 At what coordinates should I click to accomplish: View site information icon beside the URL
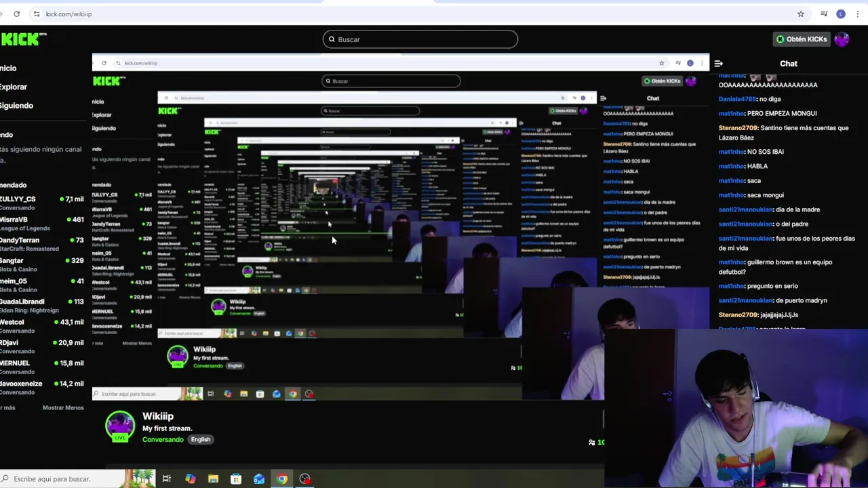pos(37,14)
